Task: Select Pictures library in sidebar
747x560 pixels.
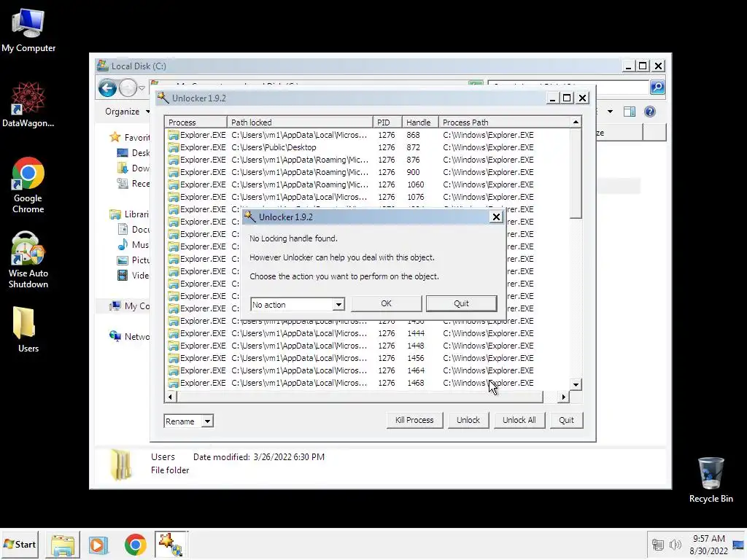Action: pos(133,260)
